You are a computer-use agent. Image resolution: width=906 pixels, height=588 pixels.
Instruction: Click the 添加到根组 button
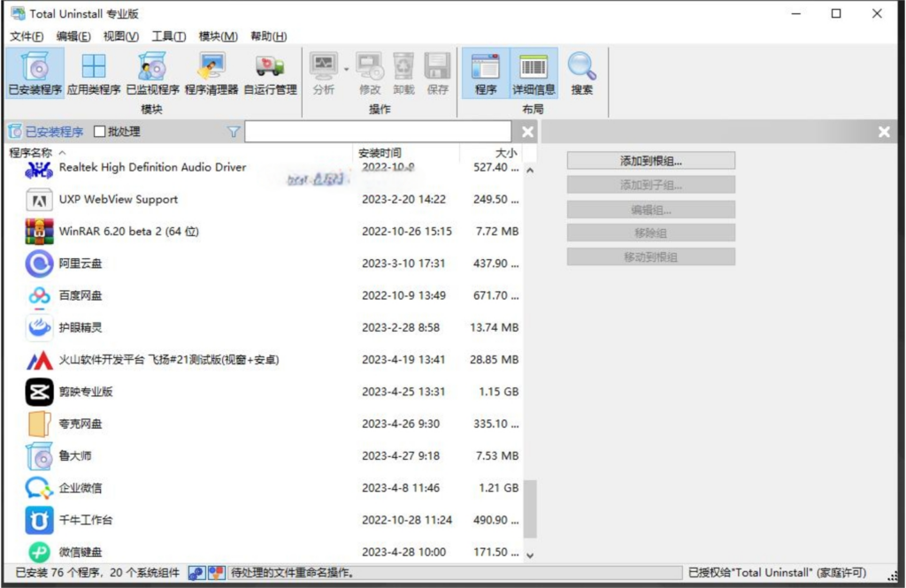[x=650, y=161]
